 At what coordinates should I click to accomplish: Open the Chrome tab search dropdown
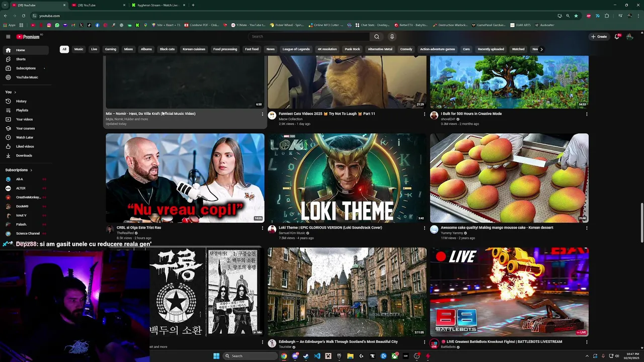5,5
